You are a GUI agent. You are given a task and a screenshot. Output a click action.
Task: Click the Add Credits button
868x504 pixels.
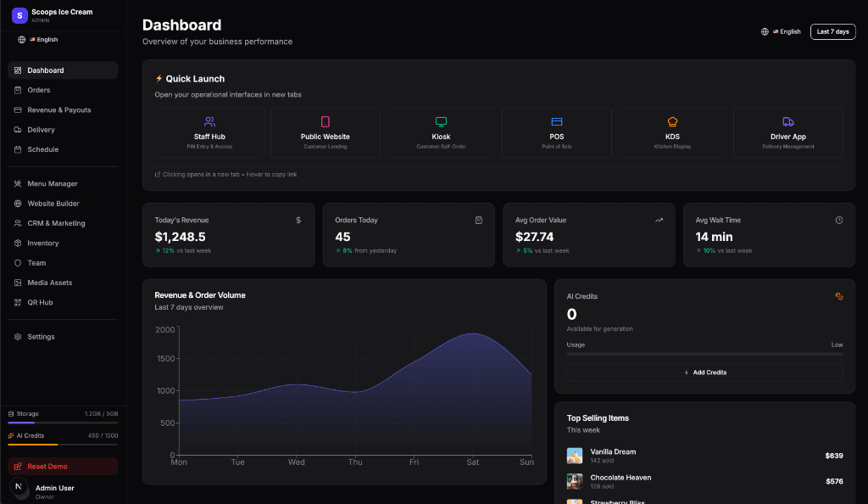click(x=704, y=372)
